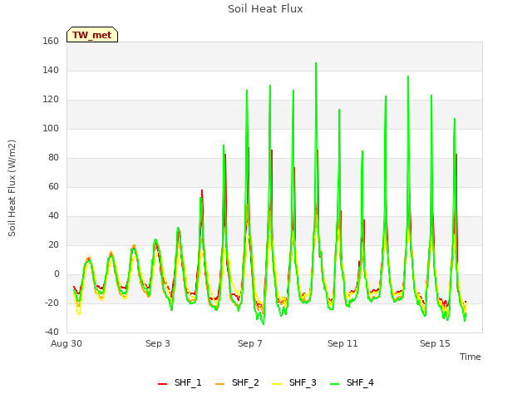Click the -20 y-axis tick label
Viewport: 532px width, 399px height.
click(x=52, y=303)
